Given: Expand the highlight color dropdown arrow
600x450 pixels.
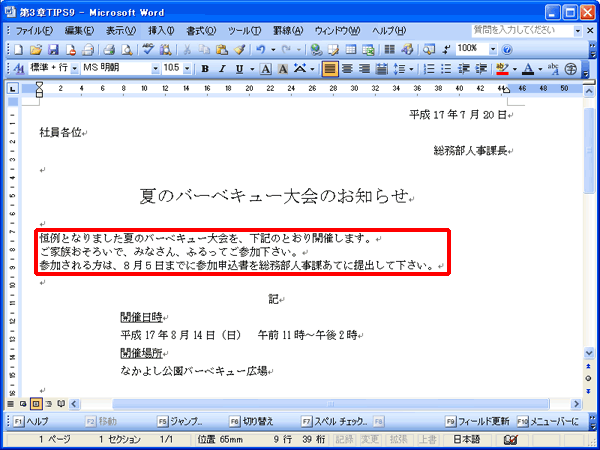Looking at the screenshot, I should pyautogui.click(x=514, y=69).
